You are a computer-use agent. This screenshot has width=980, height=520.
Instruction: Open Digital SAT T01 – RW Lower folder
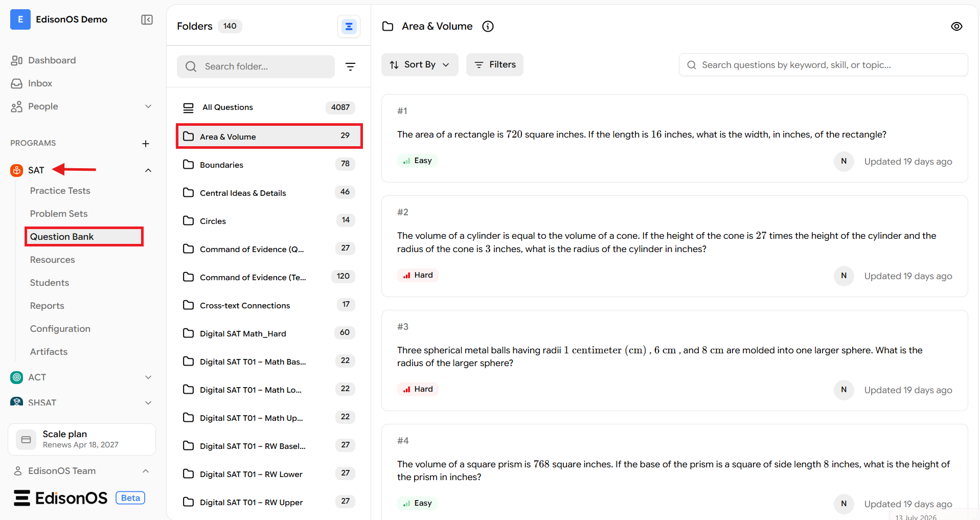(269, 474)
